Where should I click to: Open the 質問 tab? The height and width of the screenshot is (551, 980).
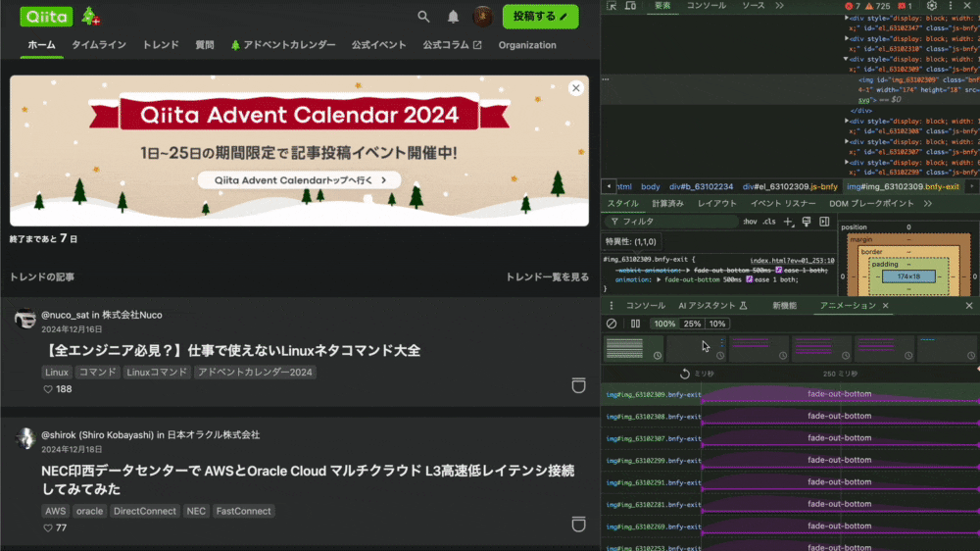205,45
